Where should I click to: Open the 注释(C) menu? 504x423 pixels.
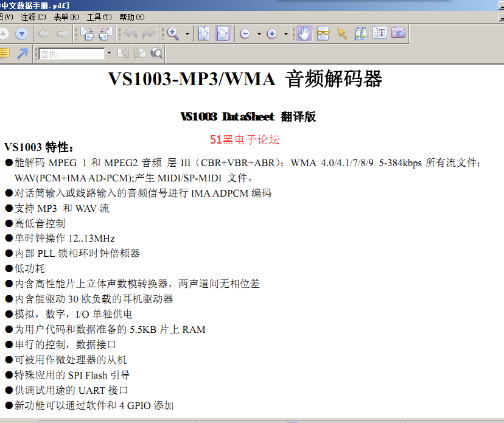(x=33, y=17)
